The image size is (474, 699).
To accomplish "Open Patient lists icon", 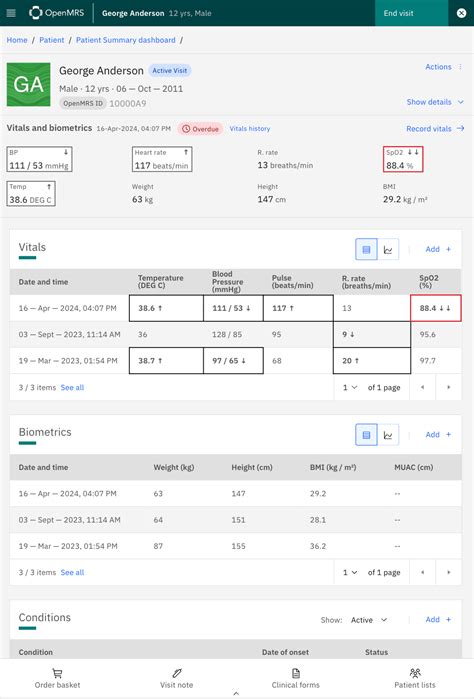I will tap(415, 673).
